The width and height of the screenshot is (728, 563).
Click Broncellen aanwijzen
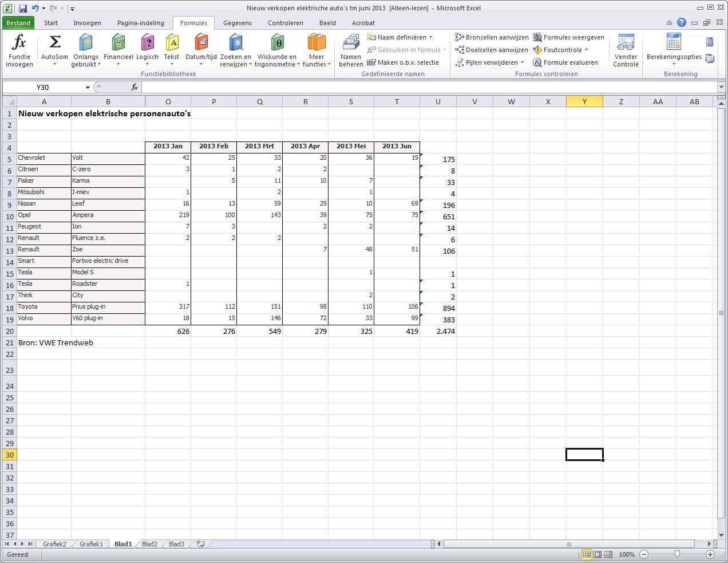pos(492,37)
